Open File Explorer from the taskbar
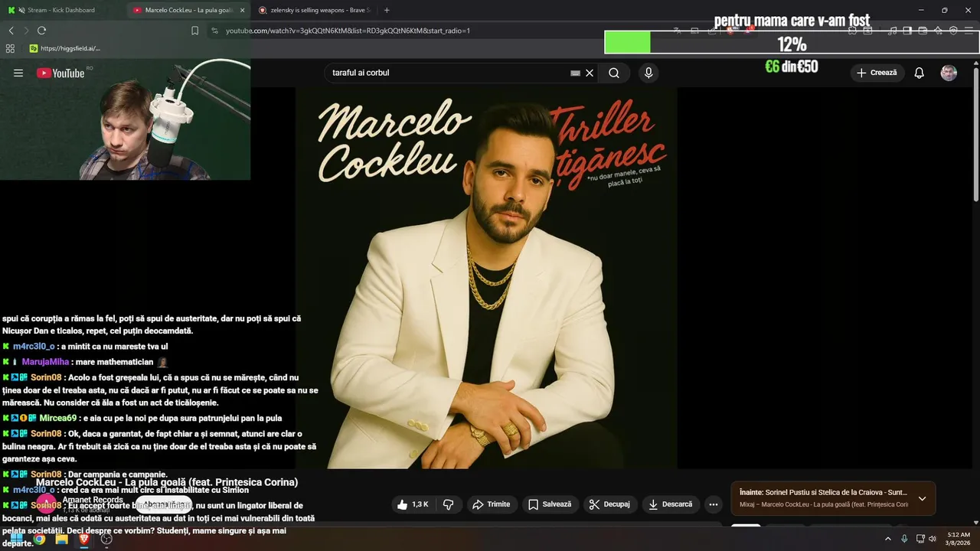The width and height of the screenshot is (980, 551). pos(61,539)
